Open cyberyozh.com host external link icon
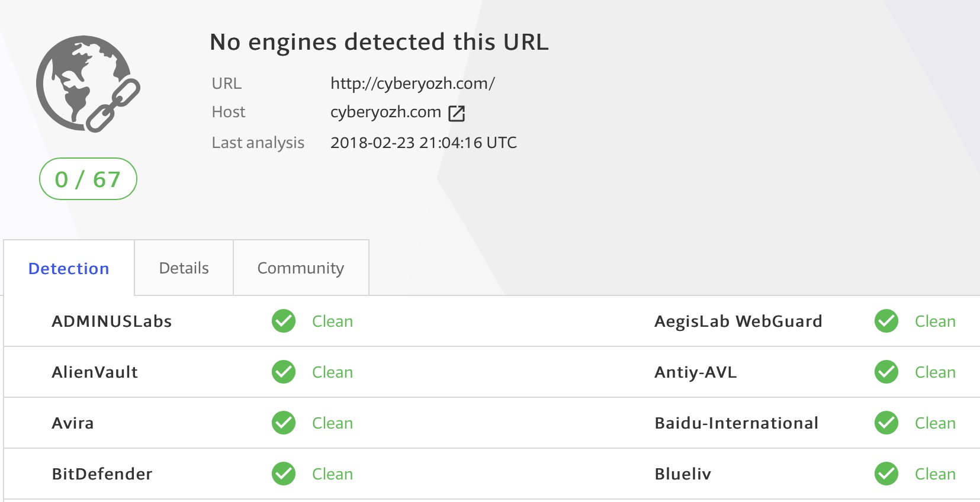Screen dimensions: 980x502 coord(457,113)
